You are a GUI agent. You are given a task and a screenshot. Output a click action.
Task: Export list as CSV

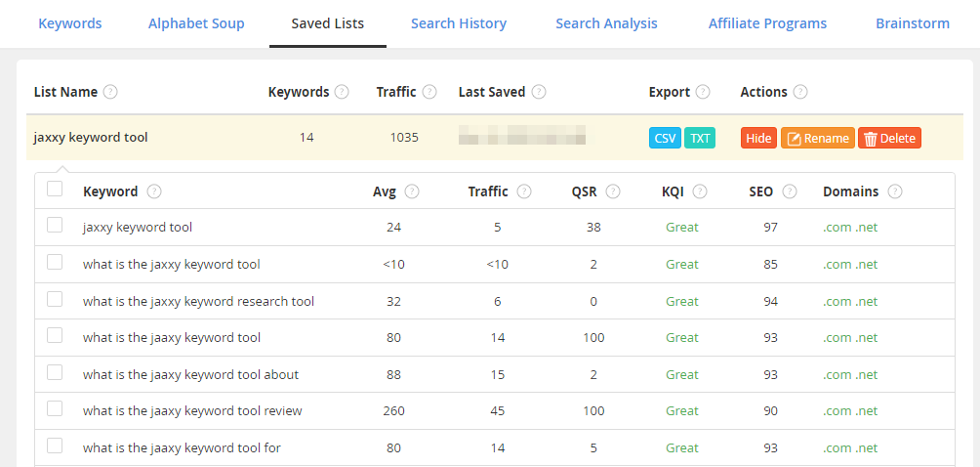tap(665, 138)
